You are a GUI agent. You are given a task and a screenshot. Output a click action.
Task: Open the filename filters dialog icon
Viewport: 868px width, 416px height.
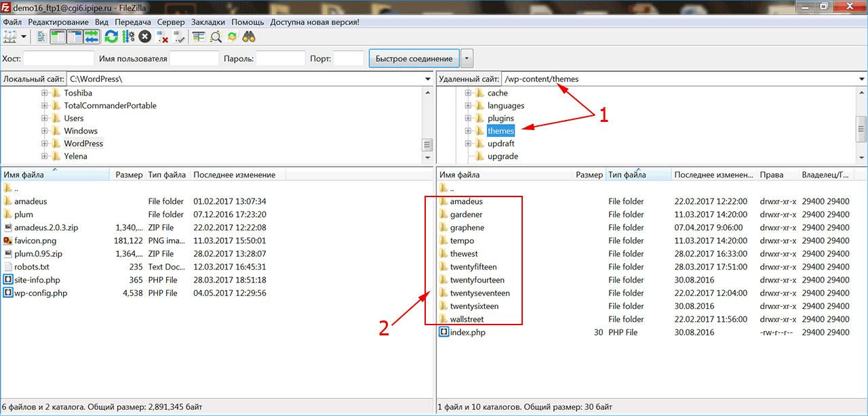pyautogui.click(x=199, y=37)
